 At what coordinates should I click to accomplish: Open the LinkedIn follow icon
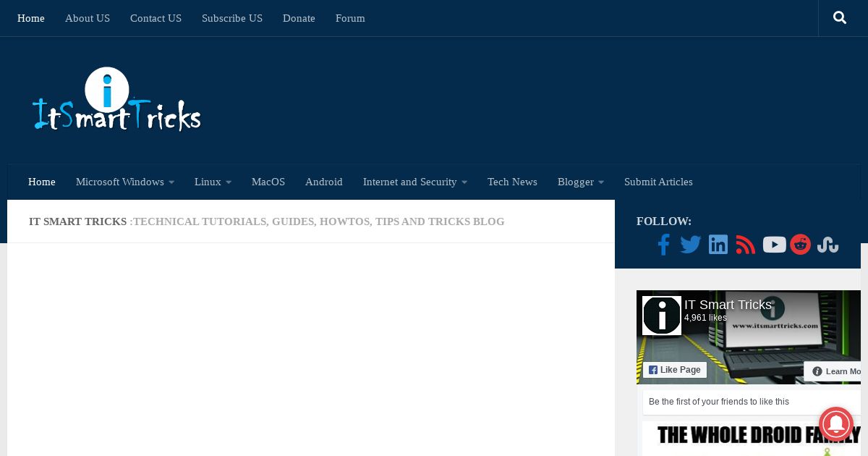[718, 245]
